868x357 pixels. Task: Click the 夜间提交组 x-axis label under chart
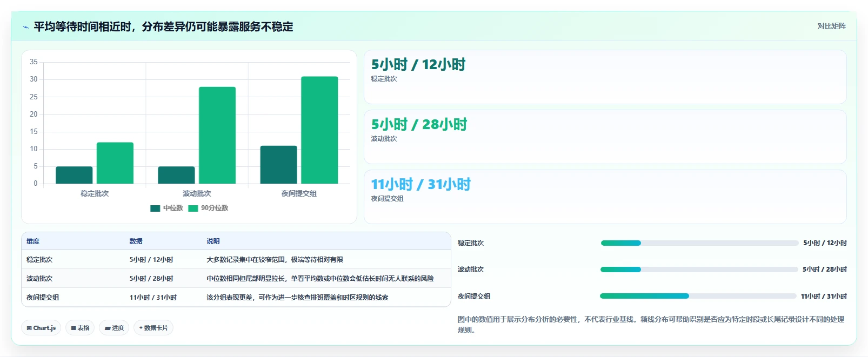click(299, 193)
